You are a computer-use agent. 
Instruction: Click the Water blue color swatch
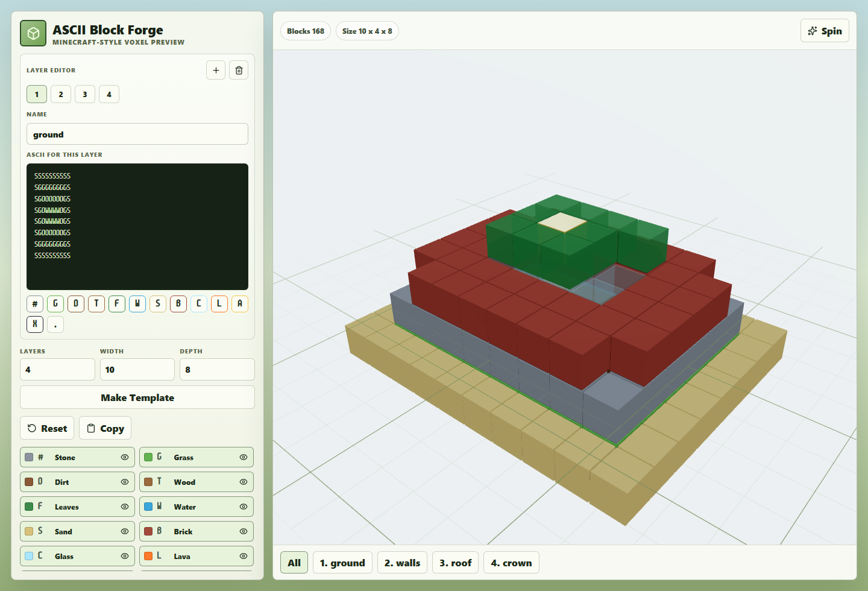(148, 507)
